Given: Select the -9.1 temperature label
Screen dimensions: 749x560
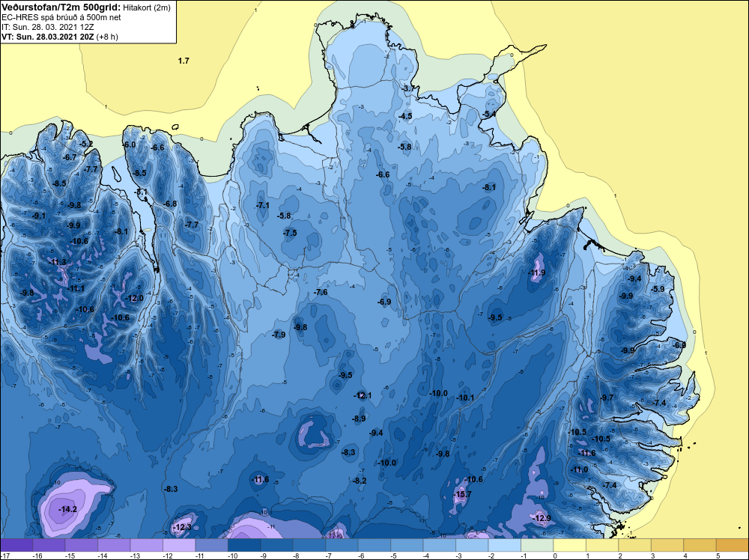Looking at the screenshot, I should [x=39, y=216].
